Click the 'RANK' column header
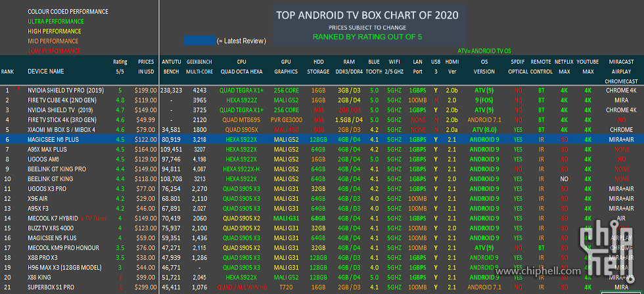 7,72
